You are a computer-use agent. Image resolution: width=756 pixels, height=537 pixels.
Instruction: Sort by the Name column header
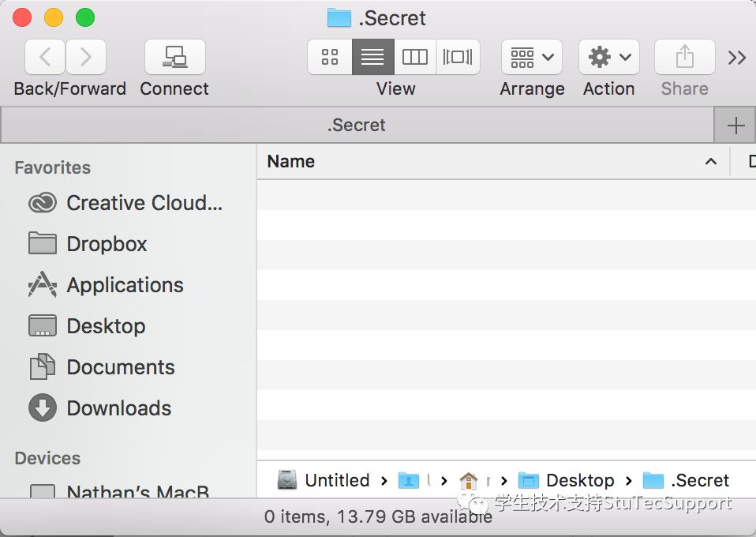tap(291, 161)
